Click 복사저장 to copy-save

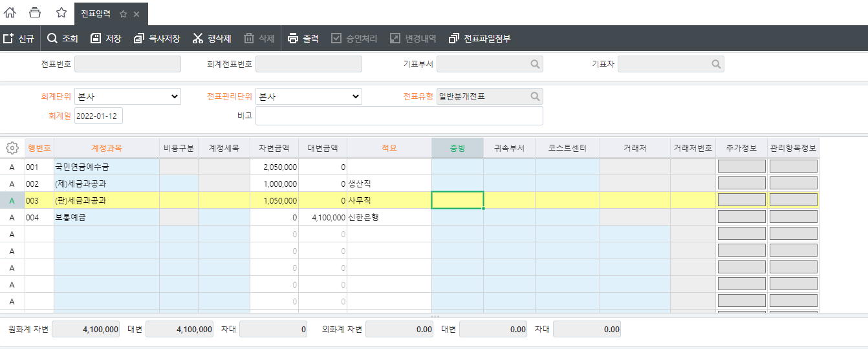point(157,38)
